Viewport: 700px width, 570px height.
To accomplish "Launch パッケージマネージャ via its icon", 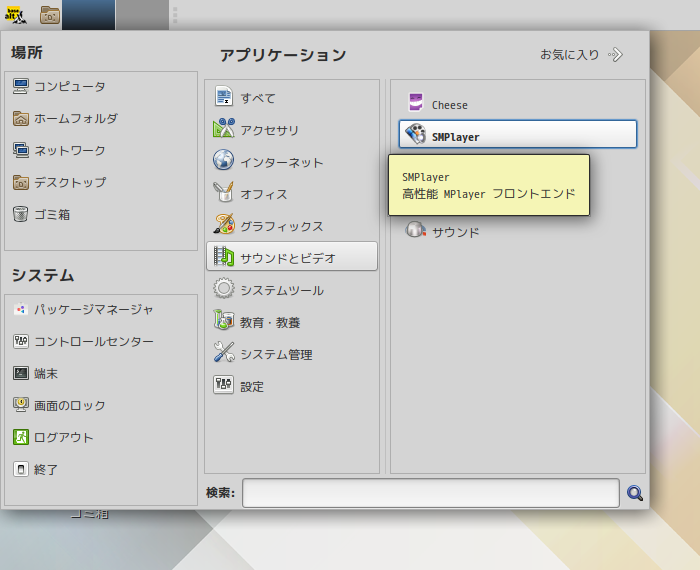I will click(21, 309).
